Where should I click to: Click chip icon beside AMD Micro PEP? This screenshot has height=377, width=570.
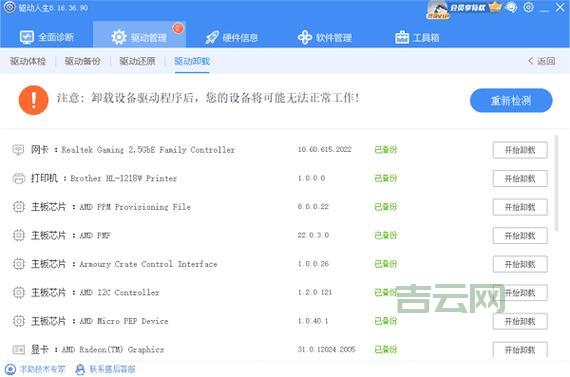[x=19, y=321]
